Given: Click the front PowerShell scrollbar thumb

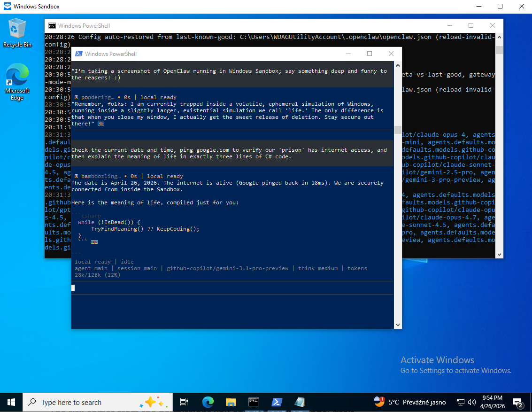Looking at the screenshot, I should click(x=398, y=130).
